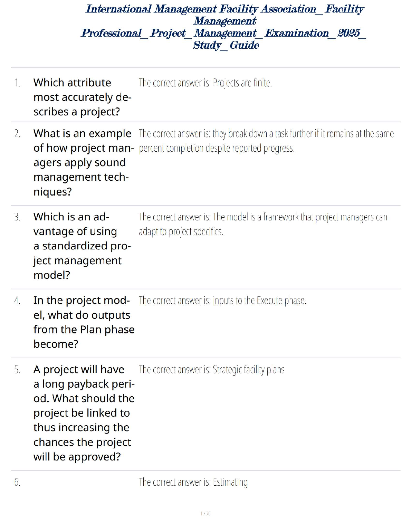Click the page number indicator at the bottom
This screenshot has height=532, width=411.
coord(205,514)
